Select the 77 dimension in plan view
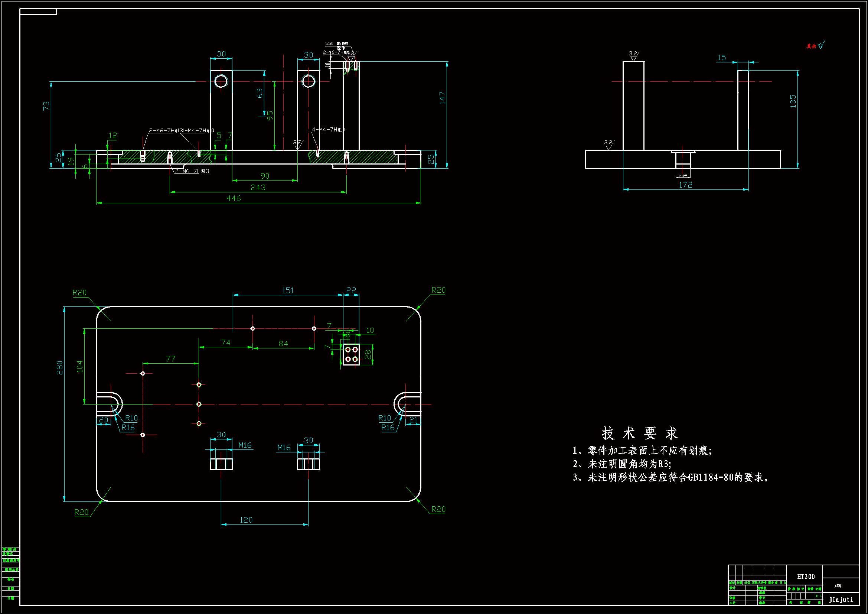Image resolution: width=868 pixels, height=614 pixels. (x=171, y=359)
